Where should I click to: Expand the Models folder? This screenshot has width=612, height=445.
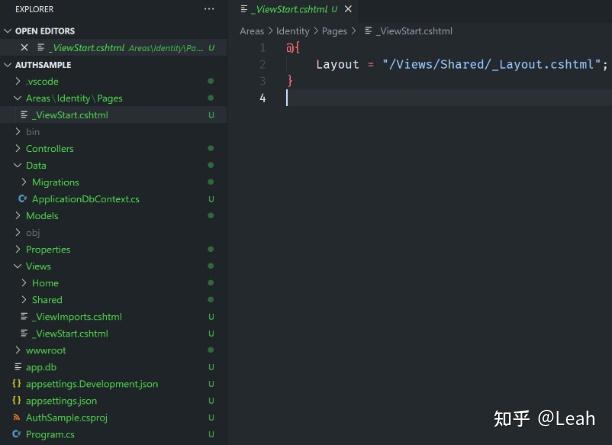[18, 215]
